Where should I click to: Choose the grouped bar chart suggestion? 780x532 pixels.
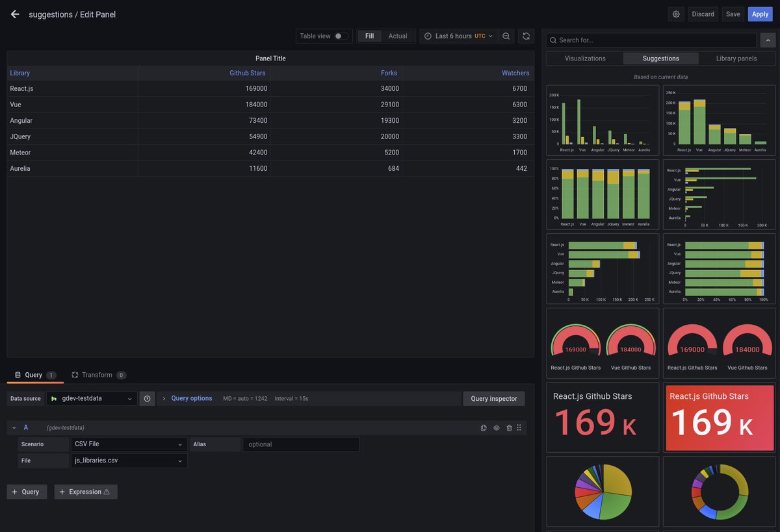603,120
